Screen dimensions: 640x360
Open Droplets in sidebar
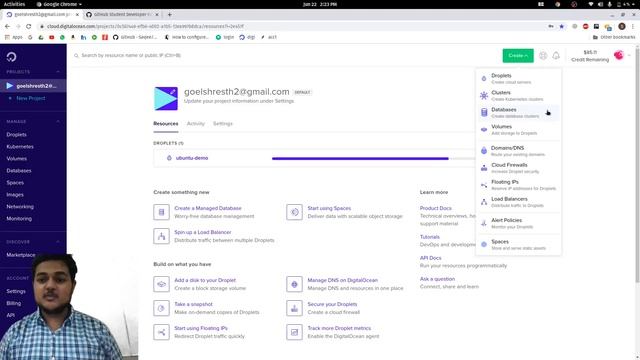pyautogui.click(x=16, y=135)
